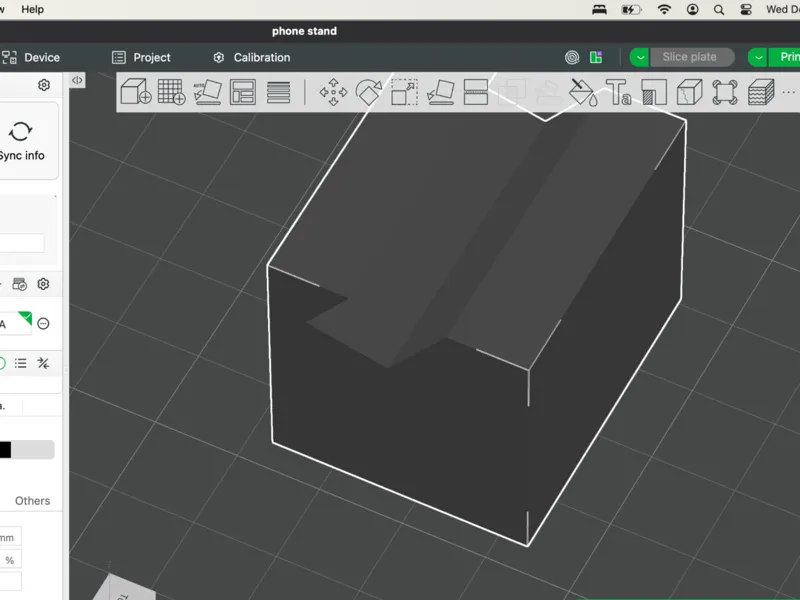This screenshot has width=800, height=600.
Task: Toggle the green circular switch in process row
Action: pyautogui.click(x=3, y=363)
